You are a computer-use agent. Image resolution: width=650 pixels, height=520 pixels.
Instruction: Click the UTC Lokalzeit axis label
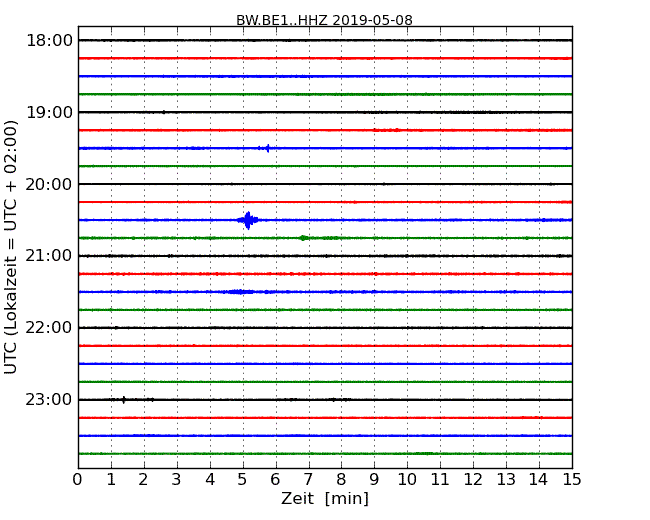coord(11,247)
